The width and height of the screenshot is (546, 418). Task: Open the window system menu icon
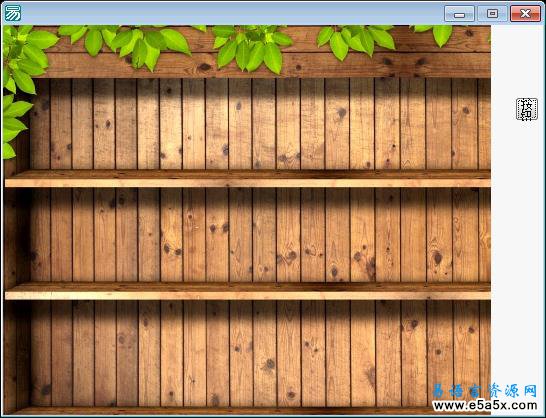12,13
